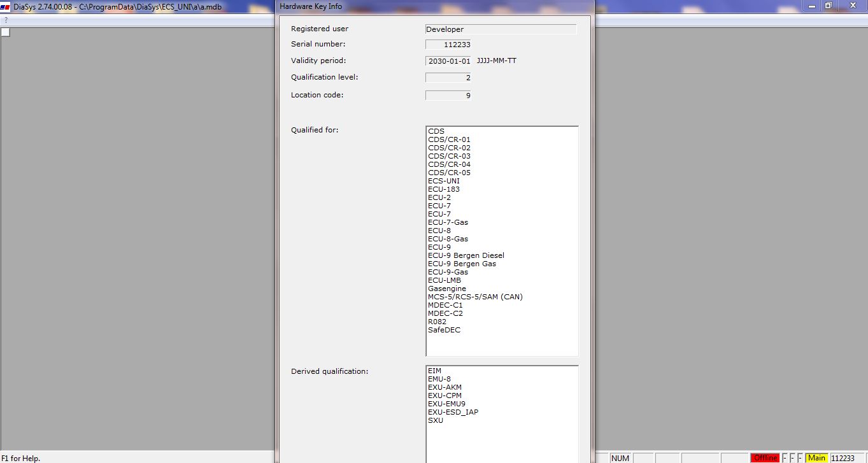This screenshot has height=463, width=868.
Task: Click the yellow Main status indicator
Action: coord(816,458)
